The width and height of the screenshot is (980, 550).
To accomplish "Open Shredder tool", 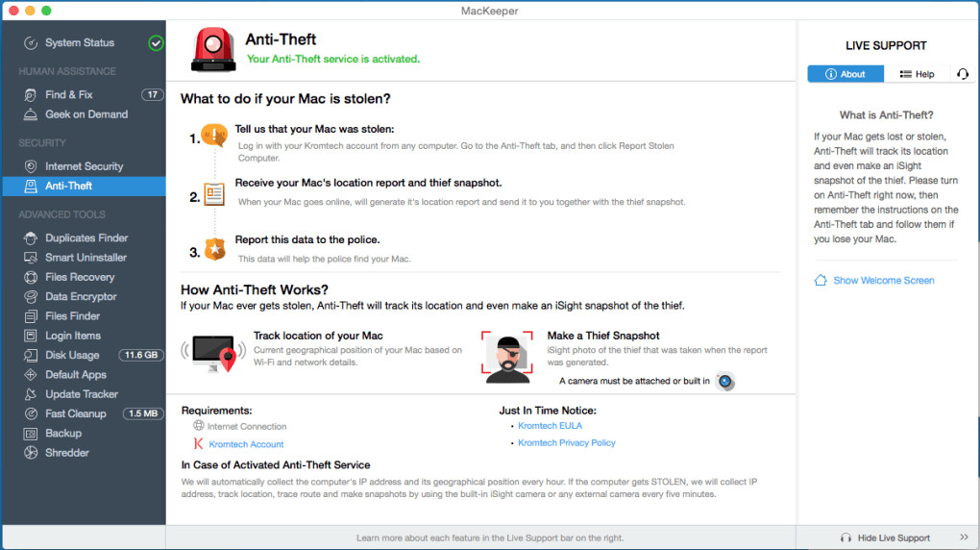I will coord(67,452).
